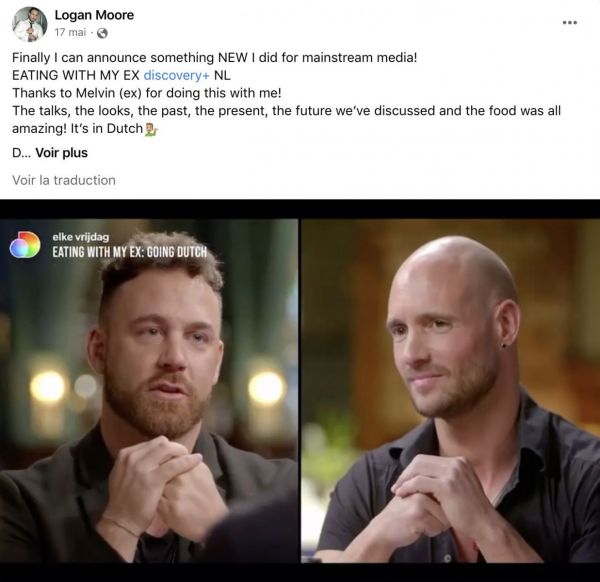Image resolution: width=600 pixels, height=582 pixels.
Task: Open the three-dot post options menu
Action: point(570,23)
